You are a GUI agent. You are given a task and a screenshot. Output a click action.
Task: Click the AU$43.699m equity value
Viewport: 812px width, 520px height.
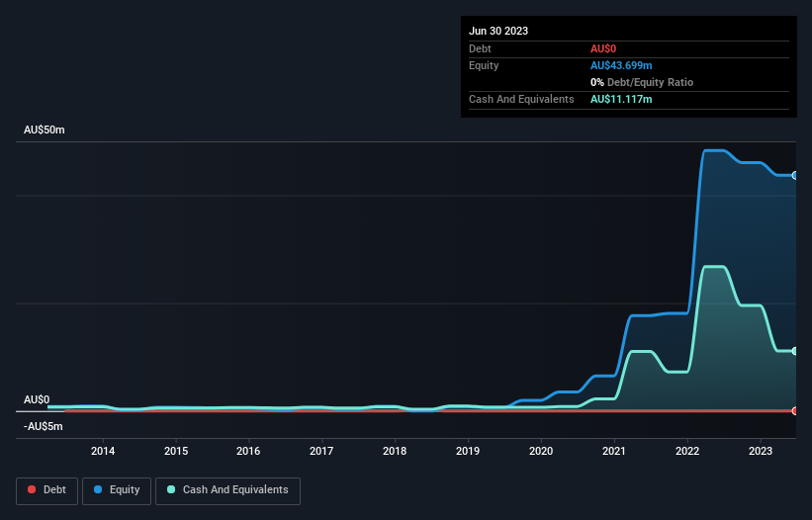coord(621,65)
